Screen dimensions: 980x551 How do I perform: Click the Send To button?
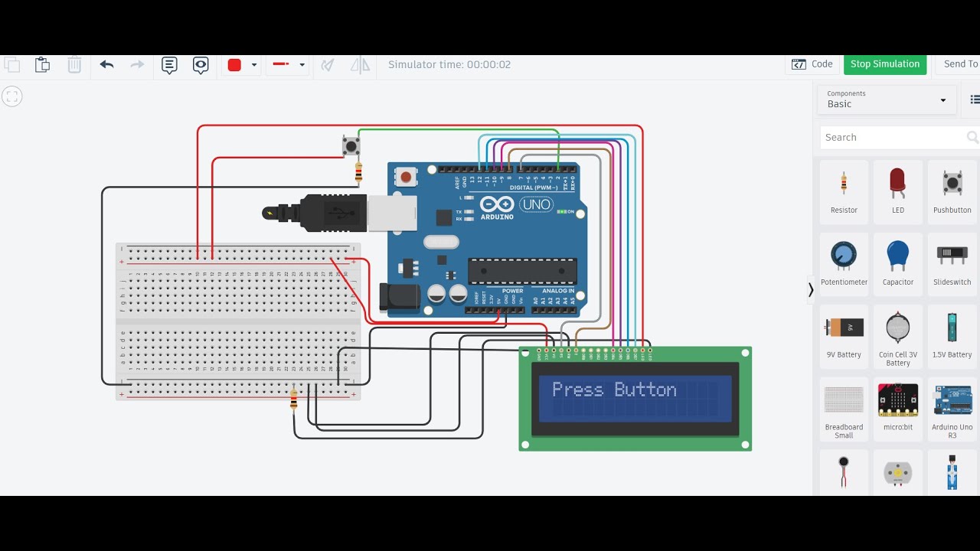click(x=960, y=64)
